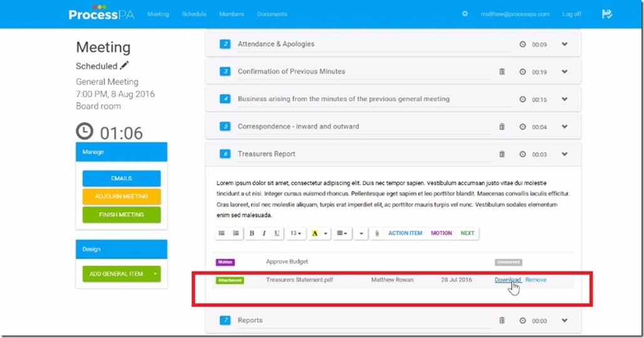644x338 pixels.
Task: Remove the Treasurers Statement.pdf attachment
Action: (x=536, y=280)
